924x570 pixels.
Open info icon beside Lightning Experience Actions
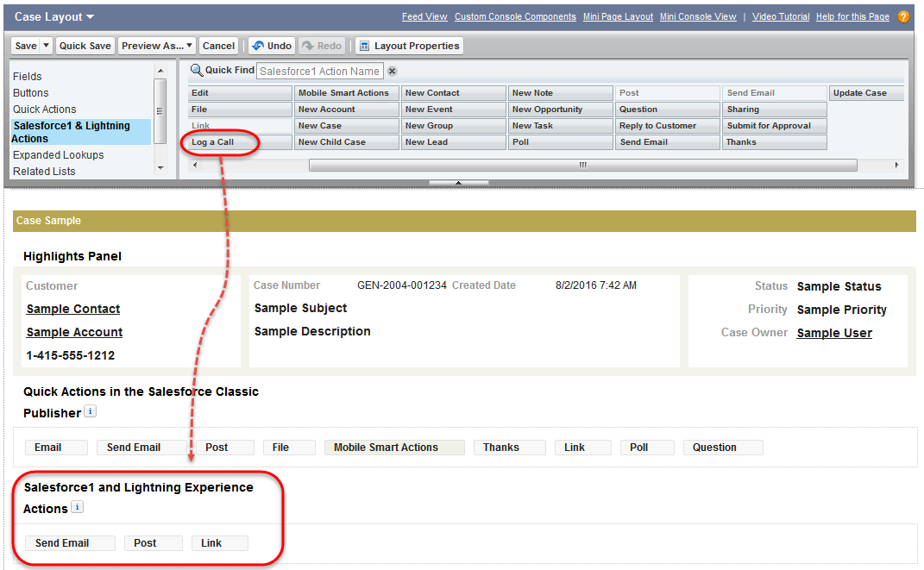coord(77,506)
